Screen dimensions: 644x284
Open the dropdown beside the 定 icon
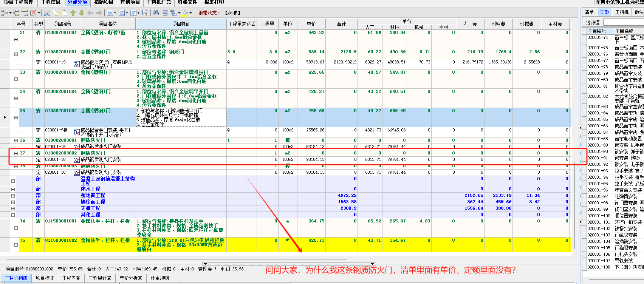[139, 13]
